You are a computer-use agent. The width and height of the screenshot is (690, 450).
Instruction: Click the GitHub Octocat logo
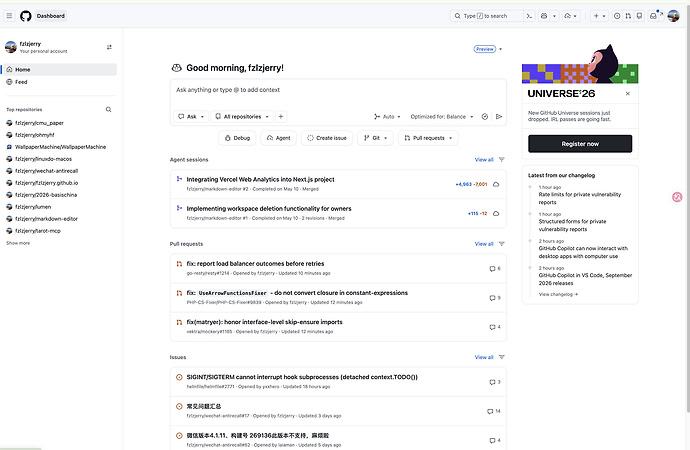(26, 16)
